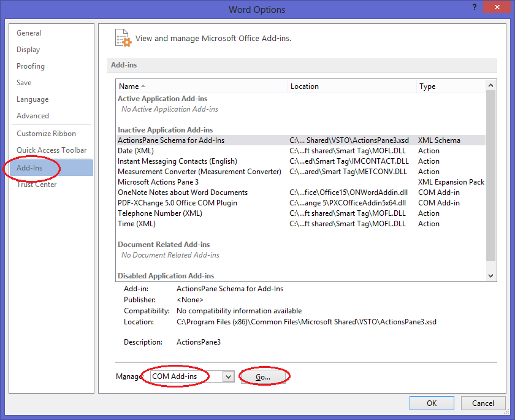Click the Active Application Add-ins group heading
The height and width of the screenshot is (420, 515).
tap(162, 99)
